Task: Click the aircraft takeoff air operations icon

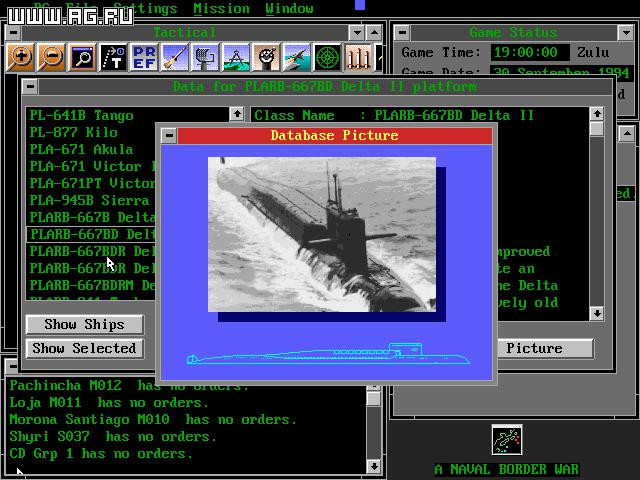Action: (297, 57)
